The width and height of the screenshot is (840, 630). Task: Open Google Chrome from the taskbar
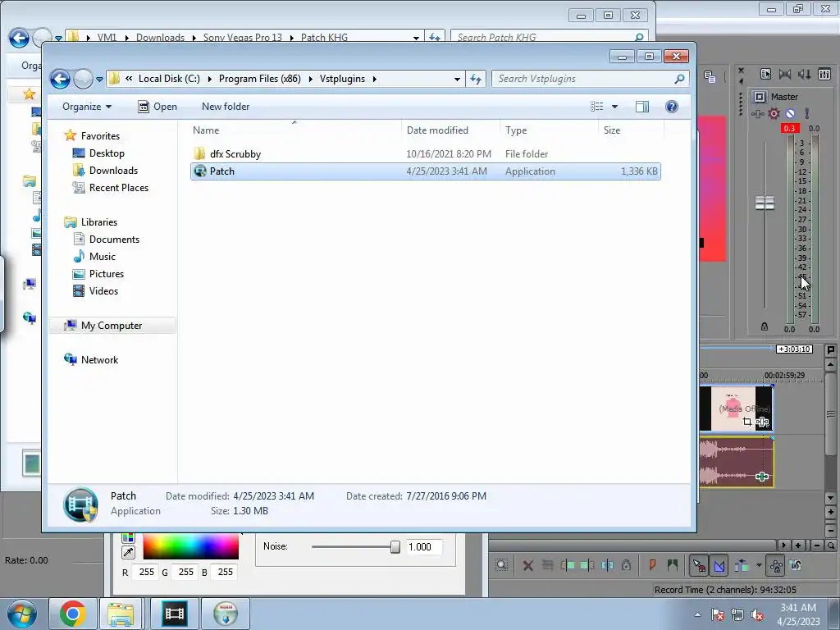(73, 614)
